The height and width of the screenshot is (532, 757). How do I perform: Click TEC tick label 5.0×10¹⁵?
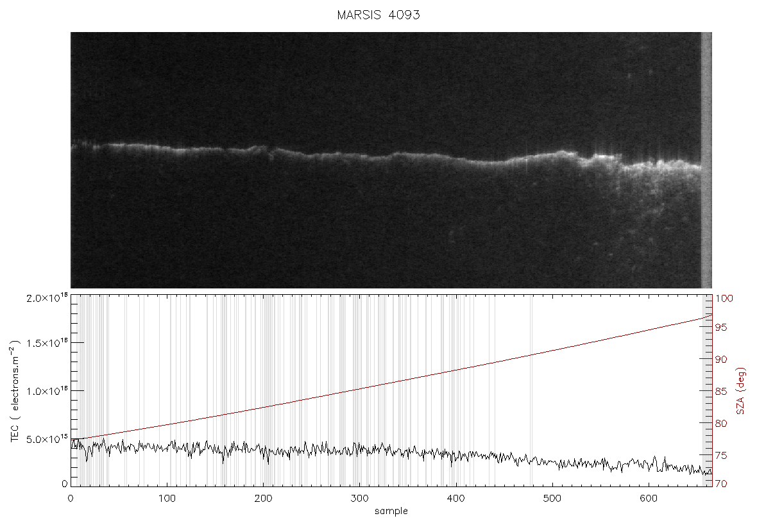(48, 439)
